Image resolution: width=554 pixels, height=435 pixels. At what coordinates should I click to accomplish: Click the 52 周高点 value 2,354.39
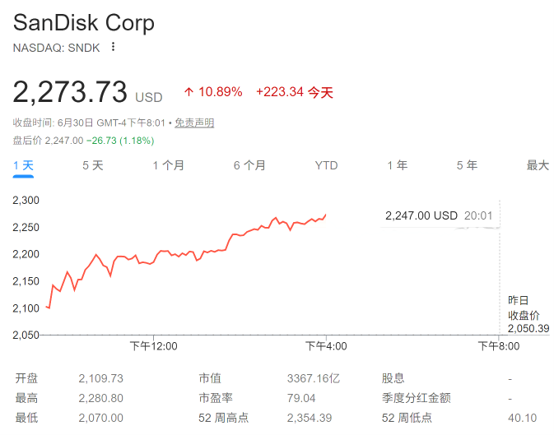(x=310, y=418)
